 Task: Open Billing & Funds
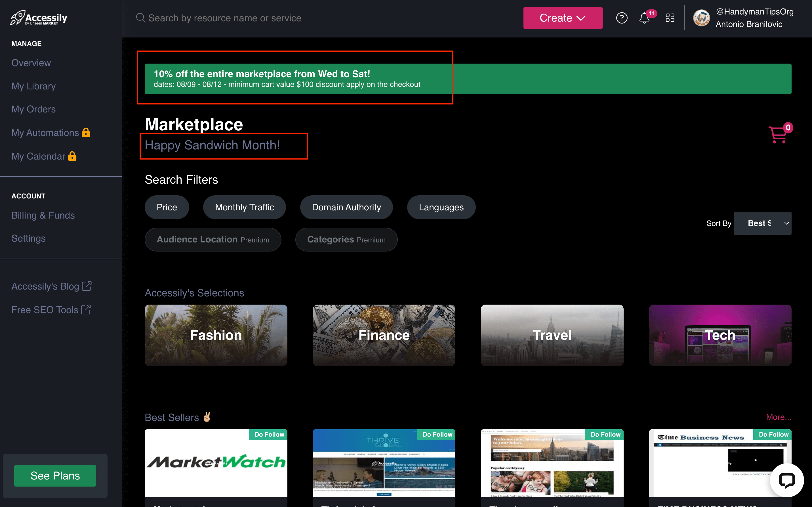(x=43, y=215)
